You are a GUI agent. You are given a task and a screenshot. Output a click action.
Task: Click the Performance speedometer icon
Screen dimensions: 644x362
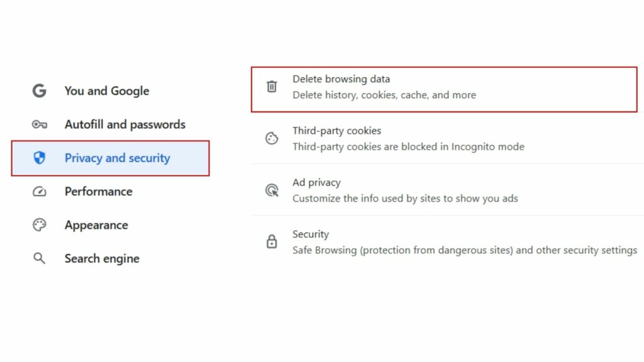tap(40, 192)
